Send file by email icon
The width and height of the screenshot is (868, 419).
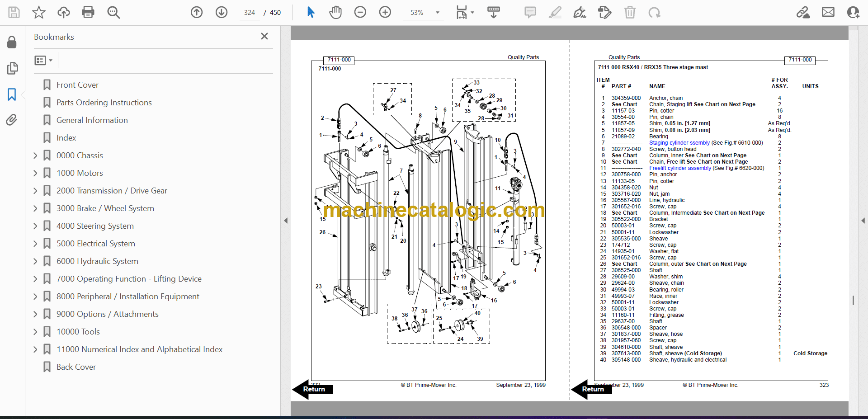[828, 12]
